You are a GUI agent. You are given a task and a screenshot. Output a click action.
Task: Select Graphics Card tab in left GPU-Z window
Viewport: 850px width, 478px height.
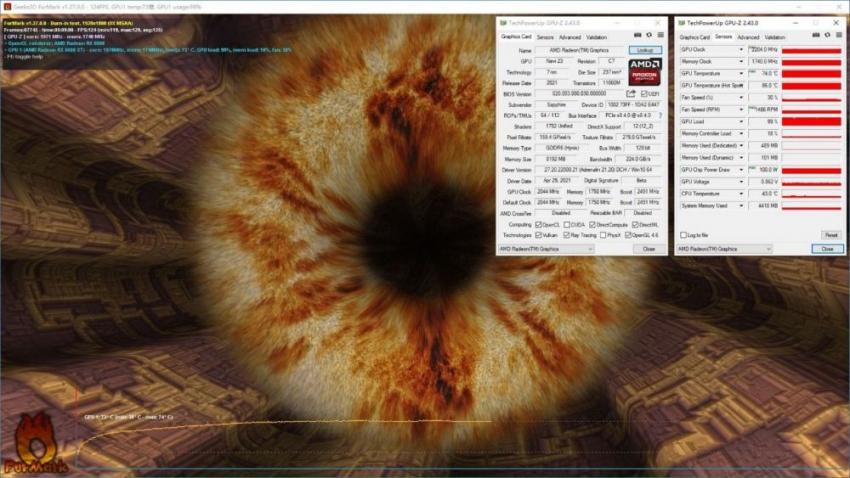[516, 37]
